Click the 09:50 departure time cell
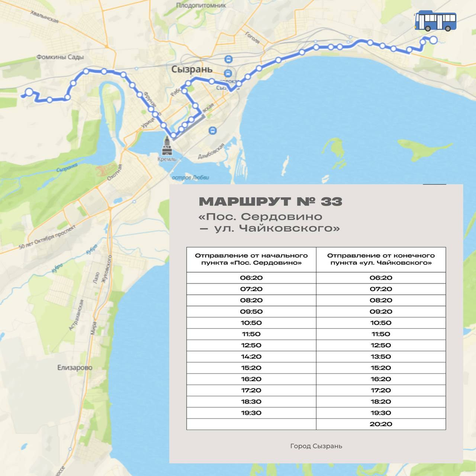 point(251,311)
